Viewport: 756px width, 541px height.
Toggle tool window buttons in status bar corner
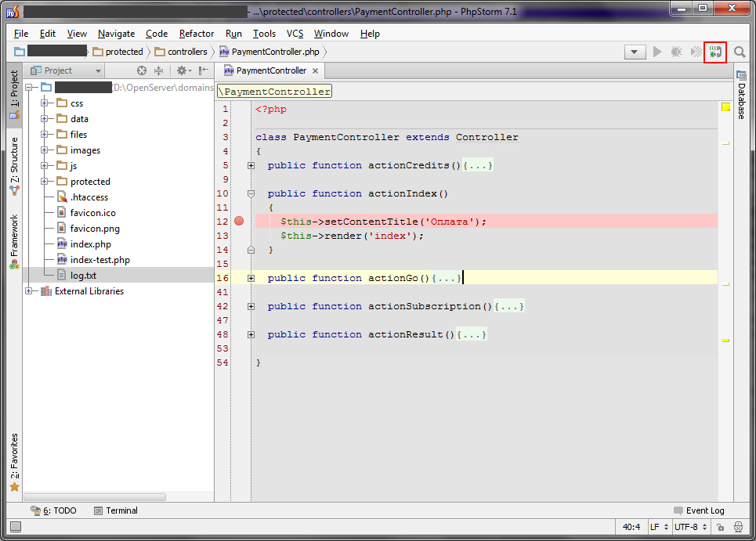[x=15, y=527]
